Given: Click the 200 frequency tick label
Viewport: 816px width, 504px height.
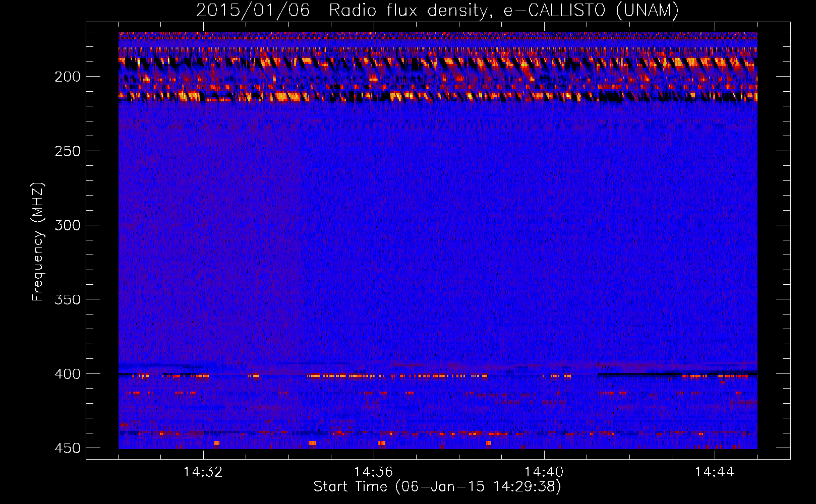Looking at the screenshot, I should pyautogui.click(x=68, y=77).
